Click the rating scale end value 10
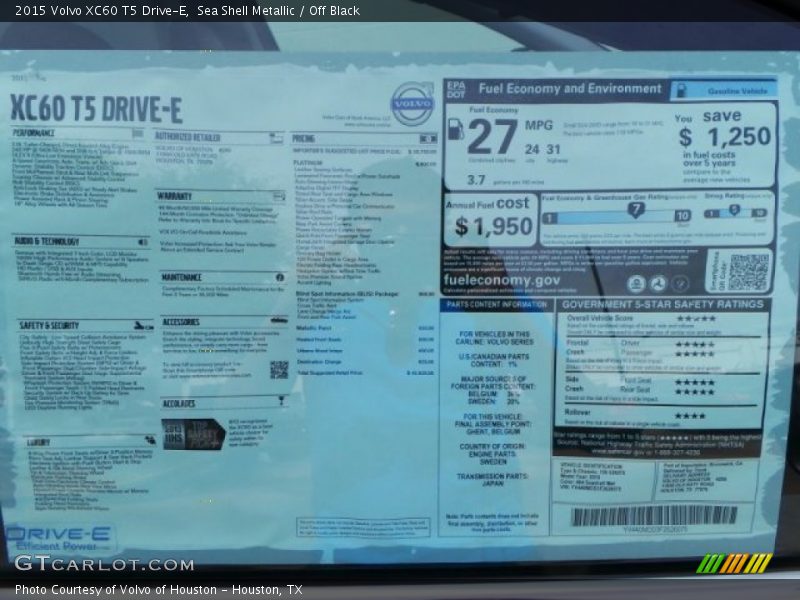 coord(682,216)
